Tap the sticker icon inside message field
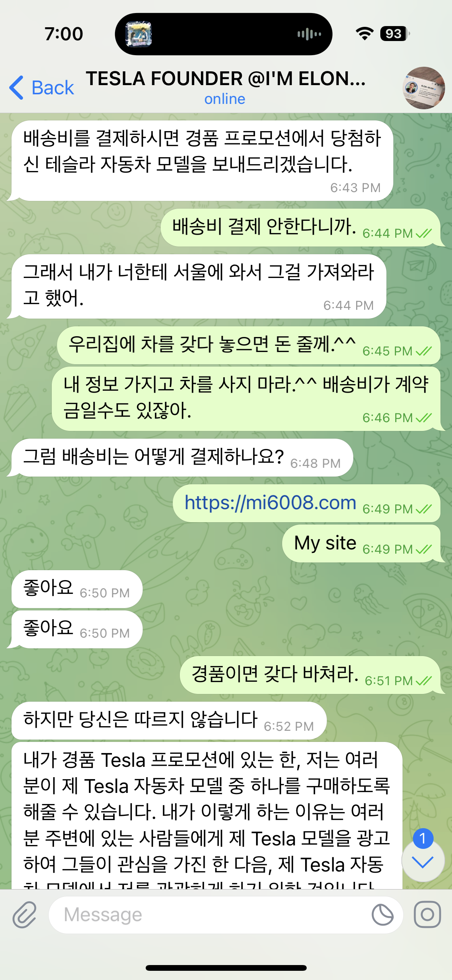This screenshot has height=980, width=452. click(x=382, y=914)
